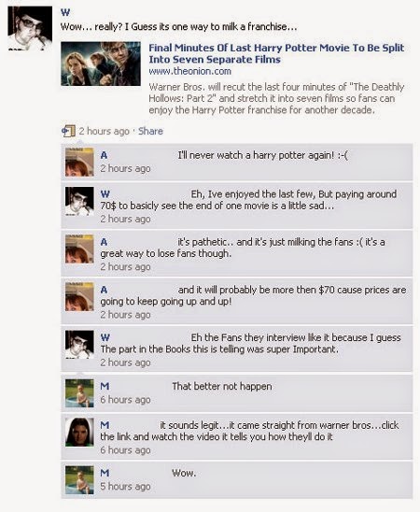Click avatar beside "Eh, Ive enjoyed the last few" comment
This screenshot has width=420, height=512.
(x=79, y=201)
